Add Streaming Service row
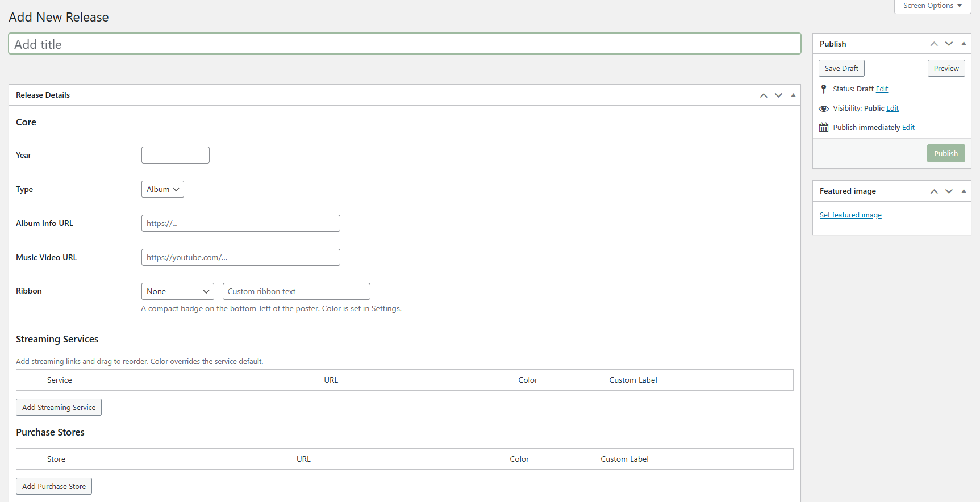Viewport: 980px width, 502px height. 59,407
